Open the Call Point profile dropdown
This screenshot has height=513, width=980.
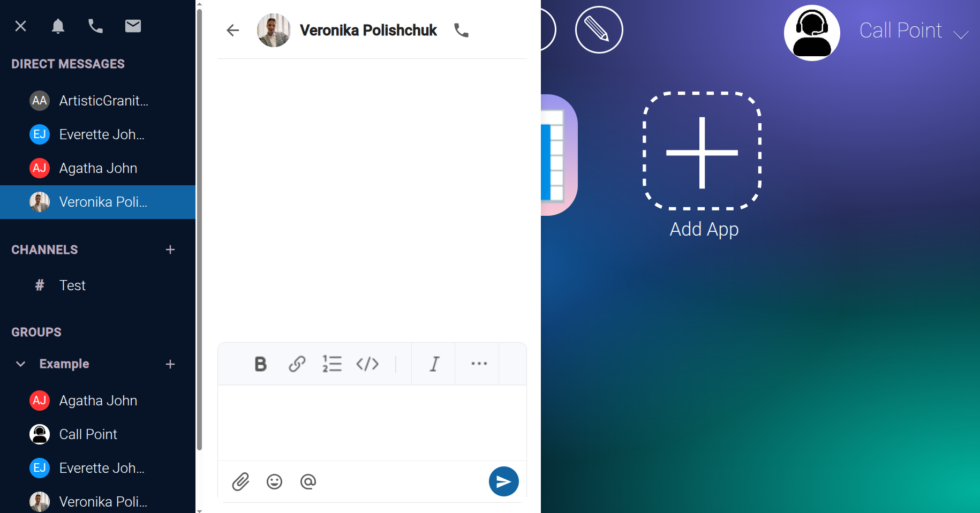click(x=961, y=35)
